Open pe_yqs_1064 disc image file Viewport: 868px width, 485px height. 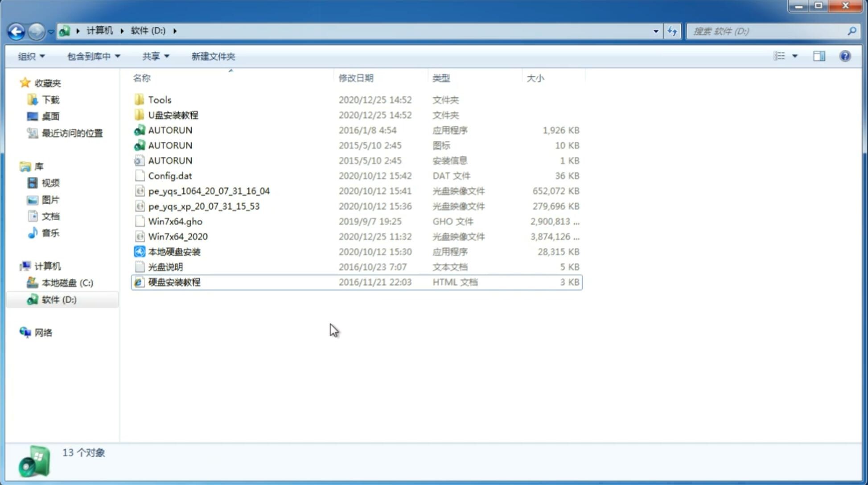(x=209, y=191)
